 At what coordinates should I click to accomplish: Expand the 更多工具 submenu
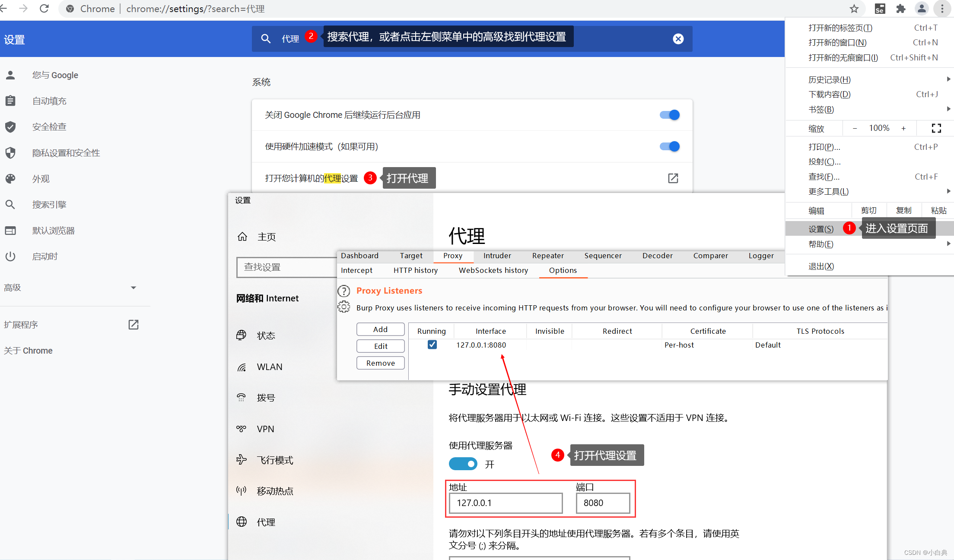pyautogui.click(x=948, y=191)
